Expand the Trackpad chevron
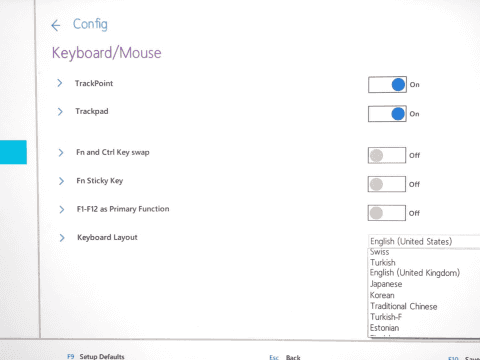This screenshot has width=480, height=360. coord(60,111)
